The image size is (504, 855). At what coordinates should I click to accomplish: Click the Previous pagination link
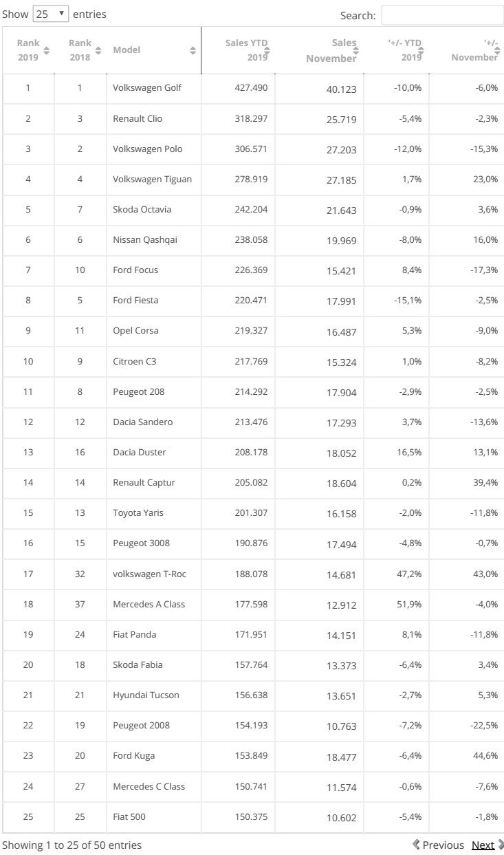click(x=443, y=845)
